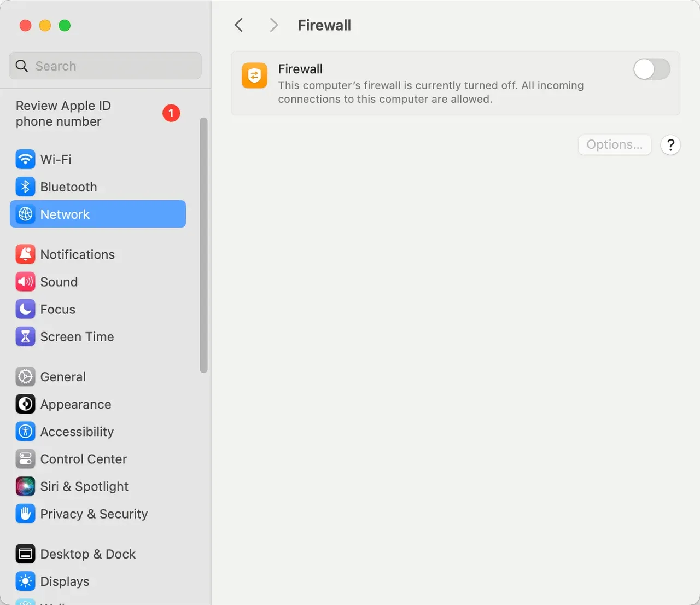Open Accessibility settings label

coord(77,432)
